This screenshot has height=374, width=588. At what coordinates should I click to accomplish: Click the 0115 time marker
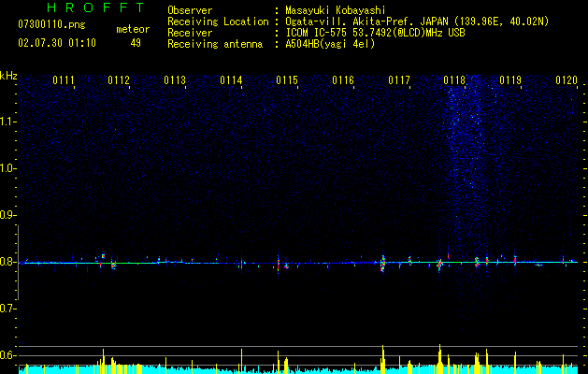coord(287,80)
